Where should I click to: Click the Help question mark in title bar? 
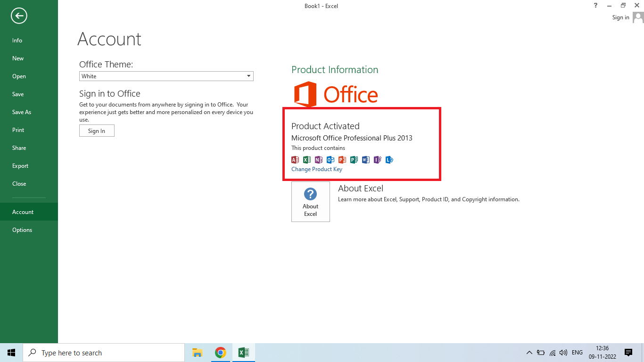pos(596,5)
